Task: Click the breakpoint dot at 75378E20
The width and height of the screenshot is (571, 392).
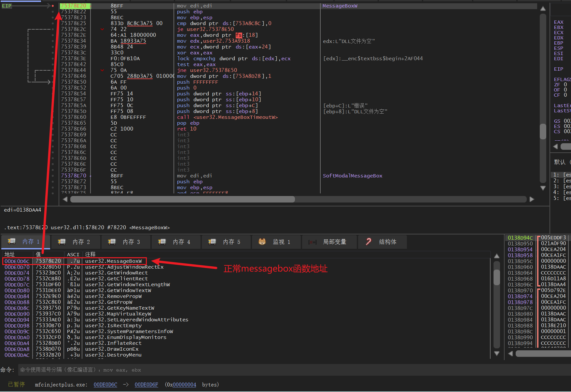Action: click(53, 6)
